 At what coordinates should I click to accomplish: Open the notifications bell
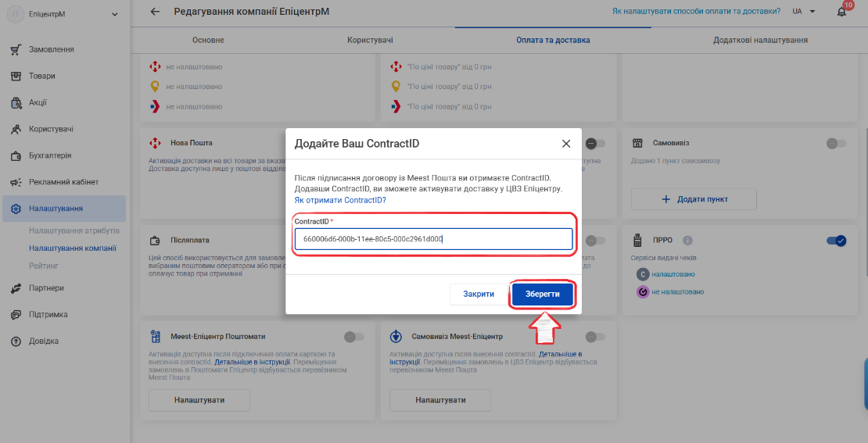tap(841, 12)
